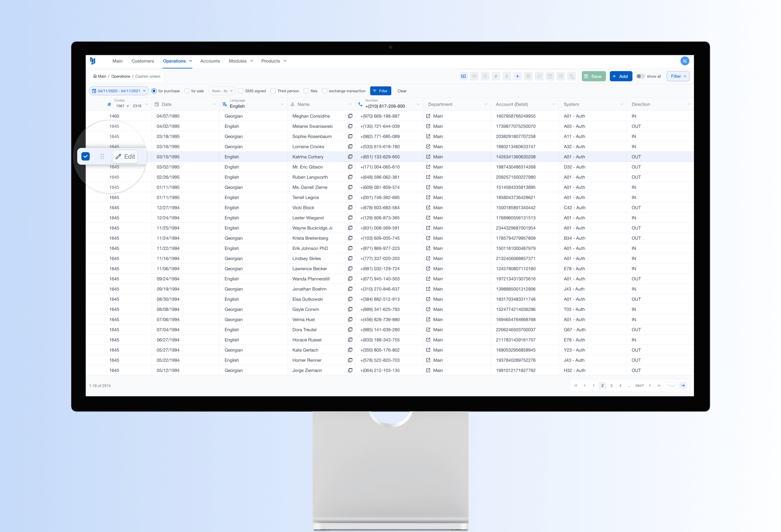The image size is (781, 532).
Task: Click the trash delete icon in toolbar
Action: (x=528, y=76)
